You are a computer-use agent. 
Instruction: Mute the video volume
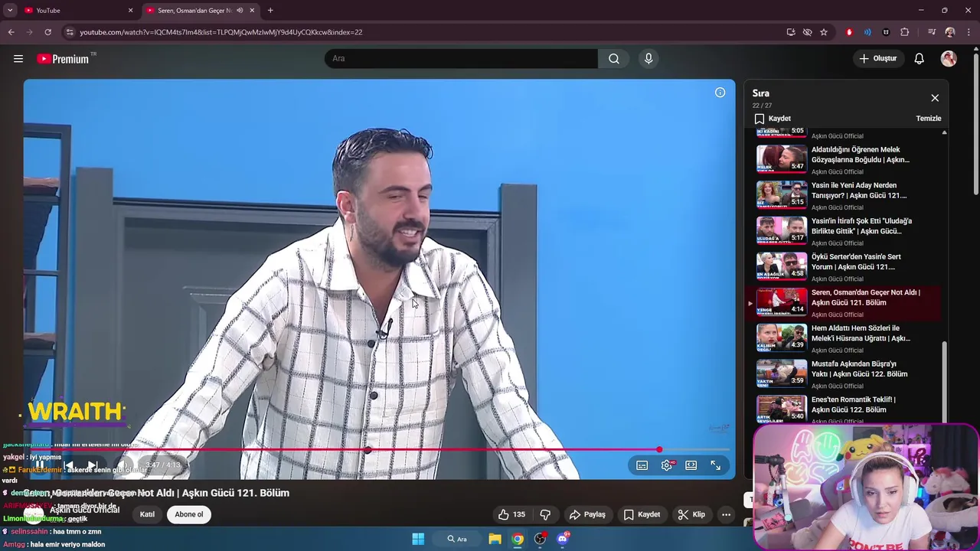pyautogui.click(x=124, y=465)
